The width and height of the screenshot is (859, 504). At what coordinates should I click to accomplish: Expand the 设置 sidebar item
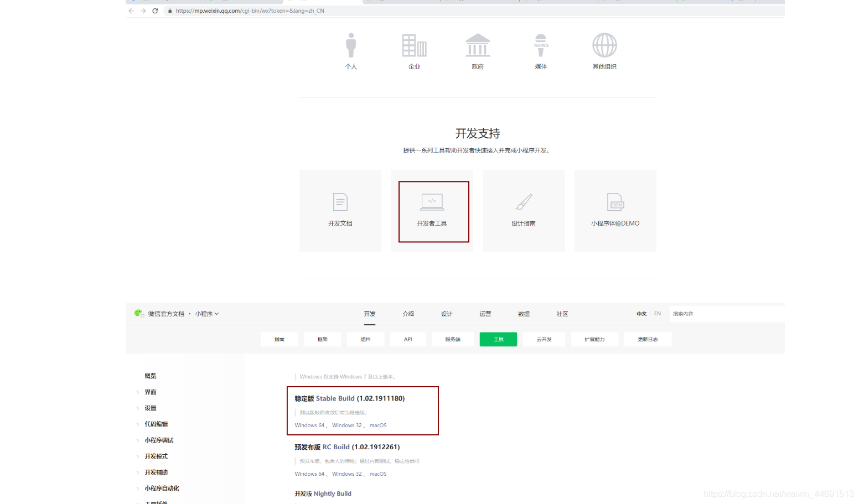coord(151,408)
